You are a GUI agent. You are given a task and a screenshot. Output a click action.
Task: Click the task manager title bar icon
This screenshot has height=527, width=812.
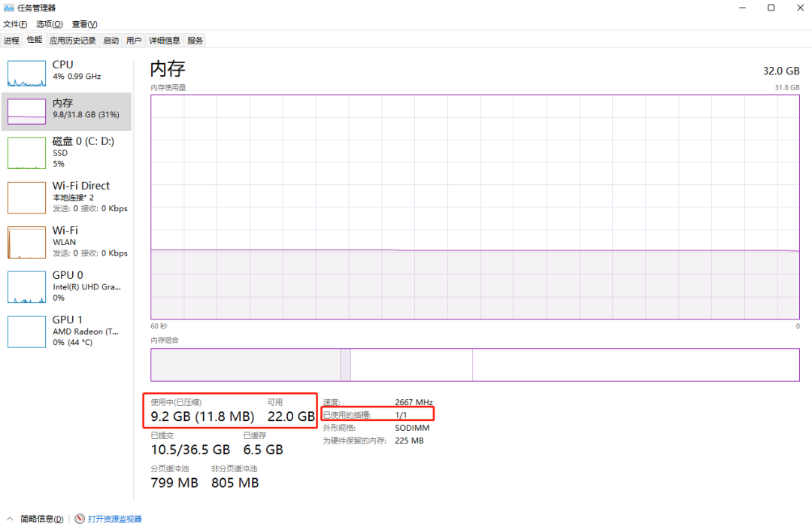9,8
